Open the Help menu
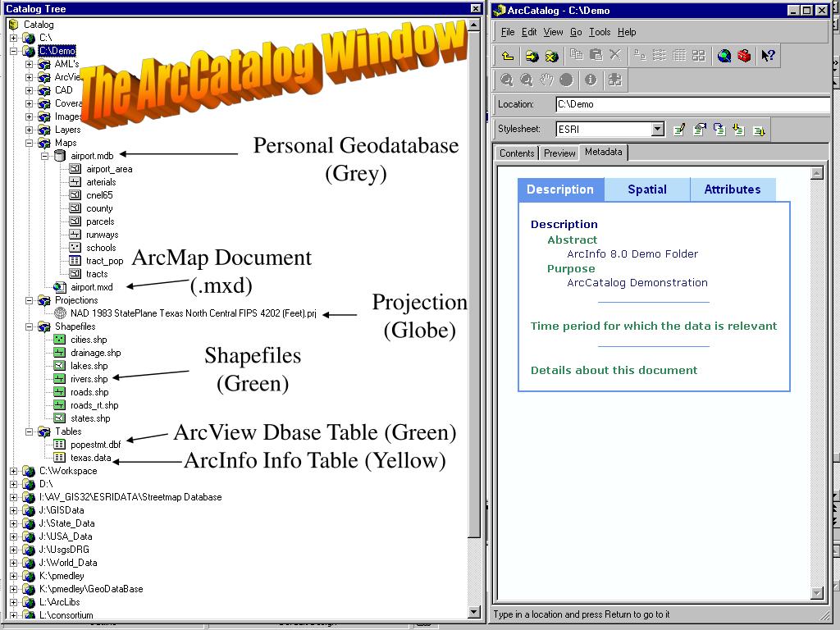 [627, 32]
